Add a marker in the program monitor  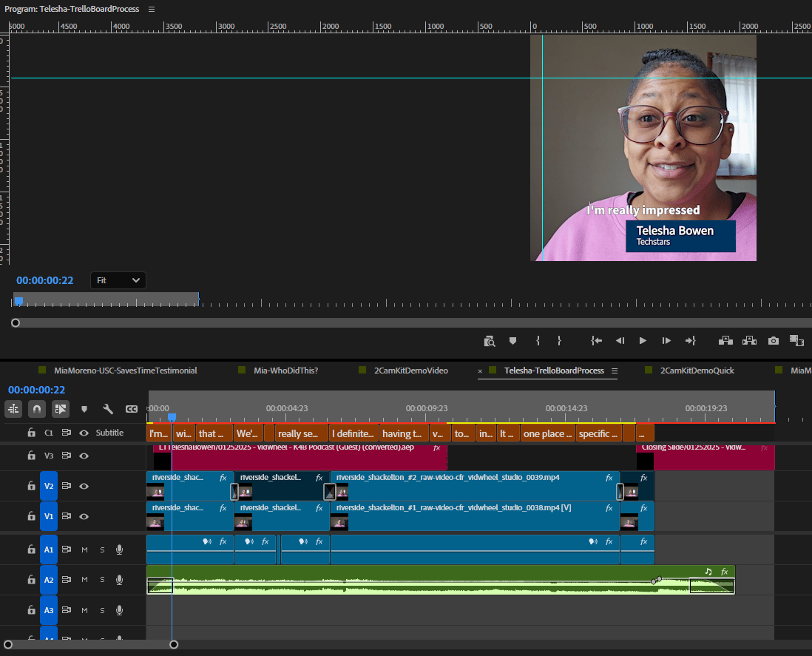click(x=512, y=341)
